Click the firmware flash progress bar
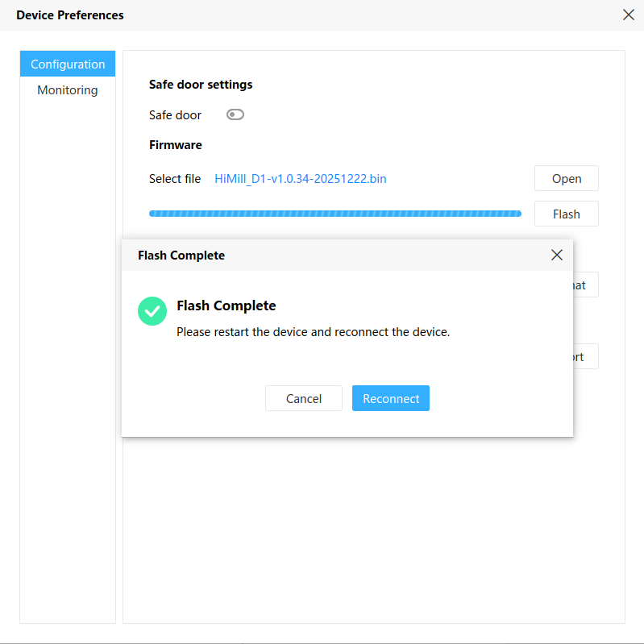 pyautogui.click(x=334, y=214)
